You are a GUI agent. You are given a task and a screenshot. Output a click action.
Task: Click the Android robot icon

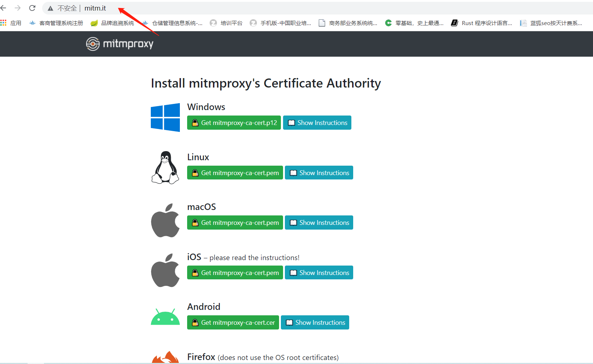point(165,317)
